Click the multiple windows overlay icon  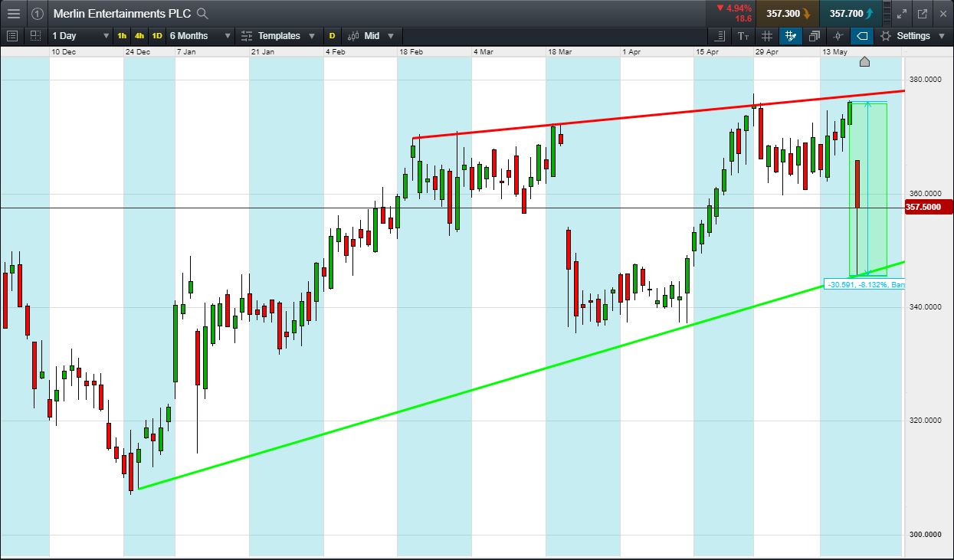pos(814,35)
